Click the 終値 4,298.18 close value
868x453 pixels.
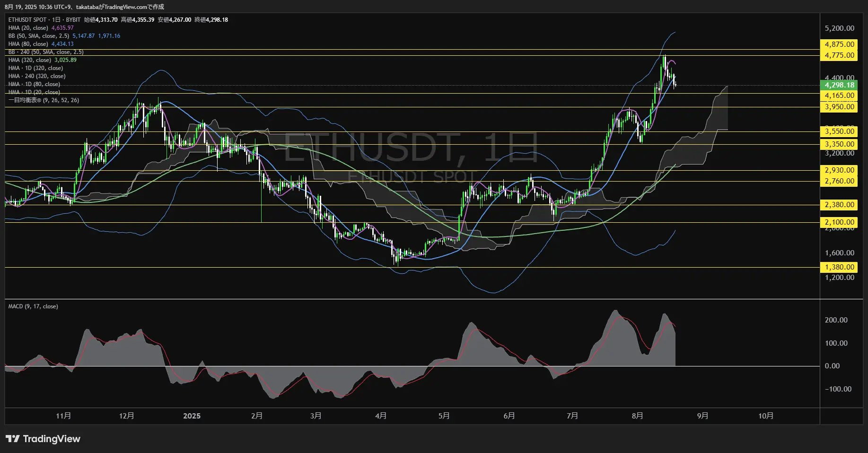(x=211, y=20)
